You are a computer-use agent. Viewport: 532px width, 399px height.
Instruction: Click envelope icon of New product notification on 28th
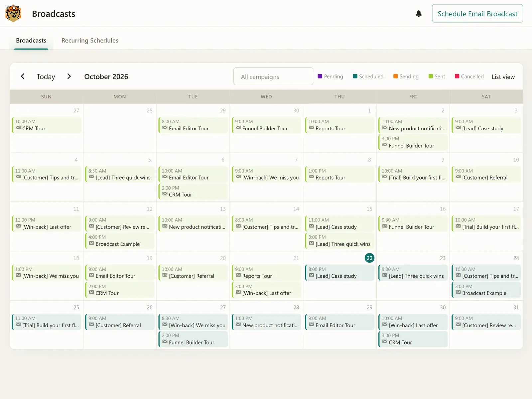(238, 325)
